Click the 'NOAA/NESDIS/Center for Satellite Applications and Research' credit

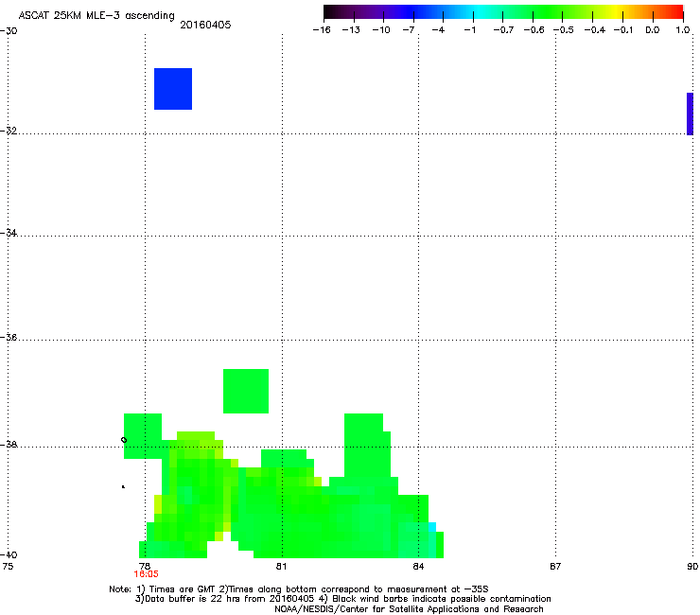409,608
